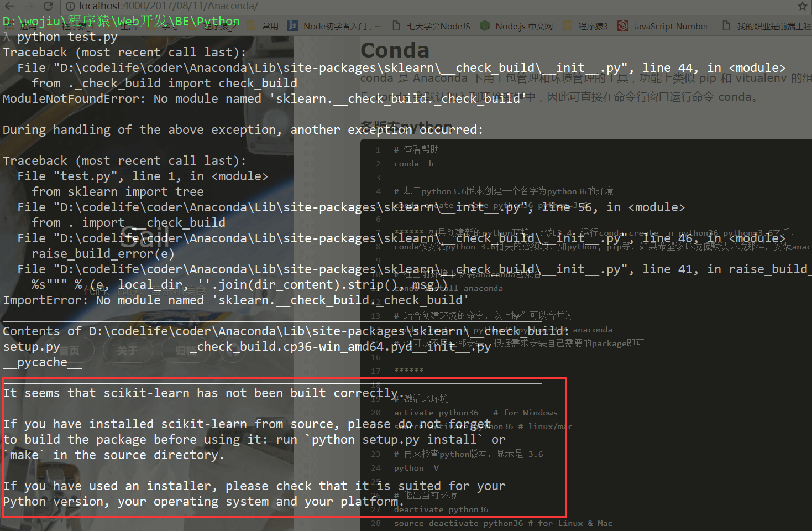
Task: Open the 关于 navigation button
Action: tap(127, 350)
